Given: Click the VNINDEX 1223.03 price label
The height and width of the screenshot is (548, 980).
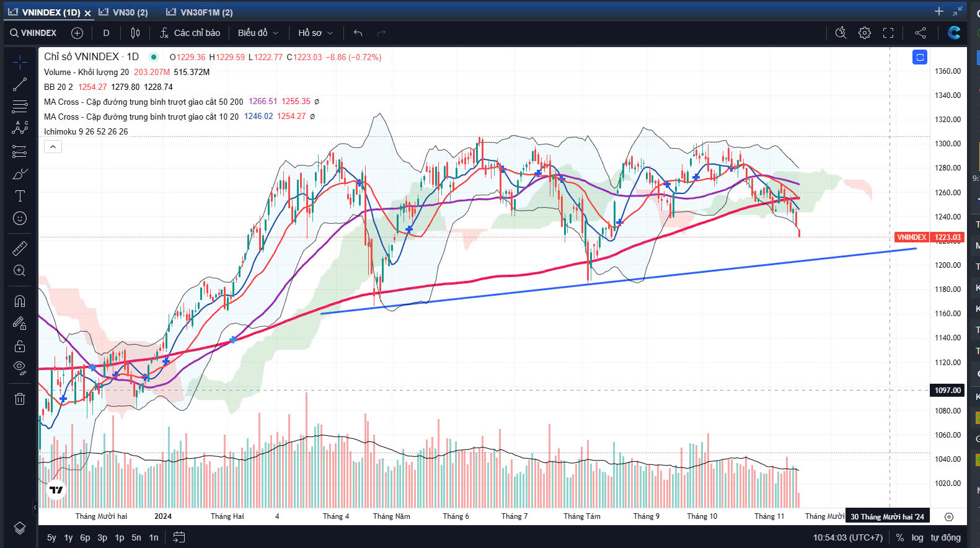Looking at the screenshot, I should click(929, 237).
